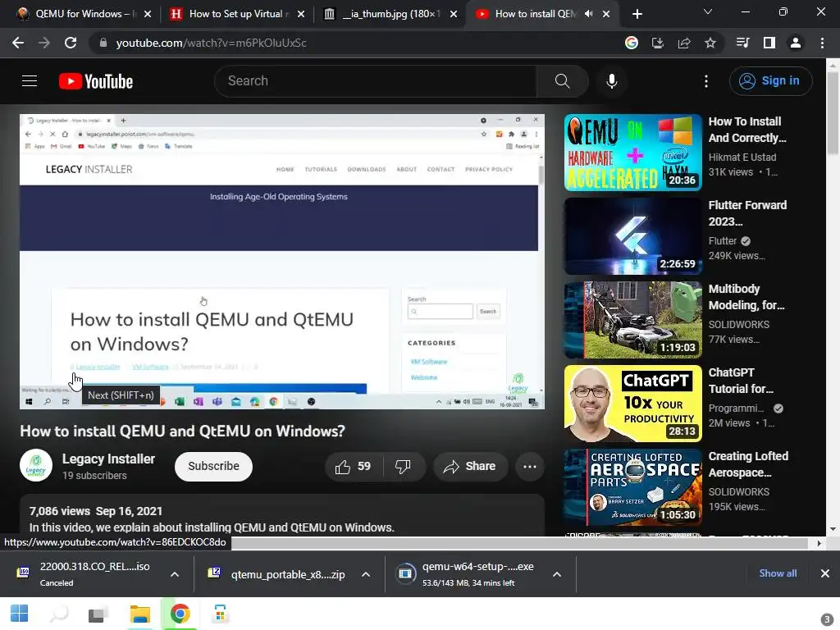Screen dimensions: 840x630
Task: Like the video with 59 likes
Action: pyautogui.click(x=354, y=467)
